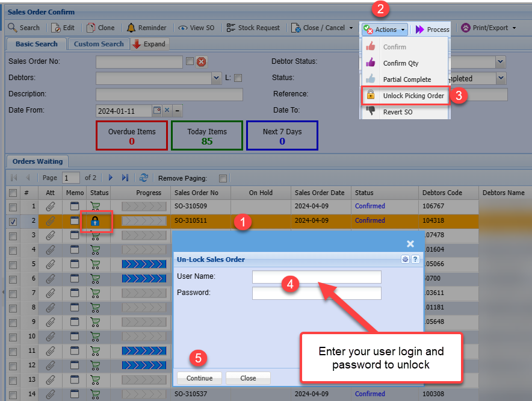Toggle the select-all header checkbox

coord(13,193)
